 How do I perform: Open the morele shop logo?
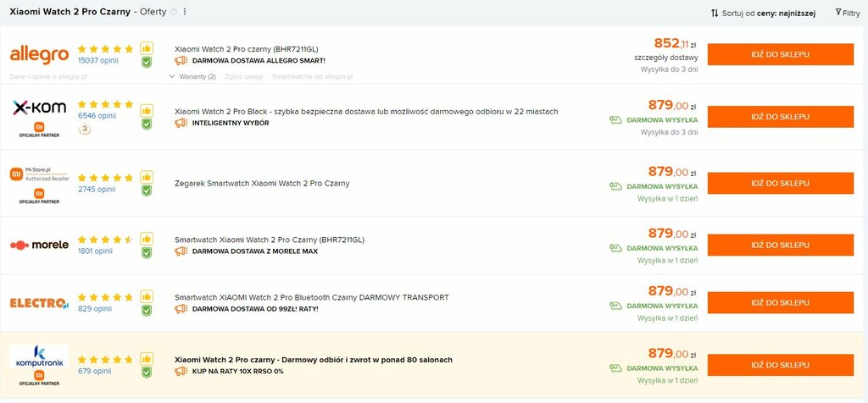(39, 245)
